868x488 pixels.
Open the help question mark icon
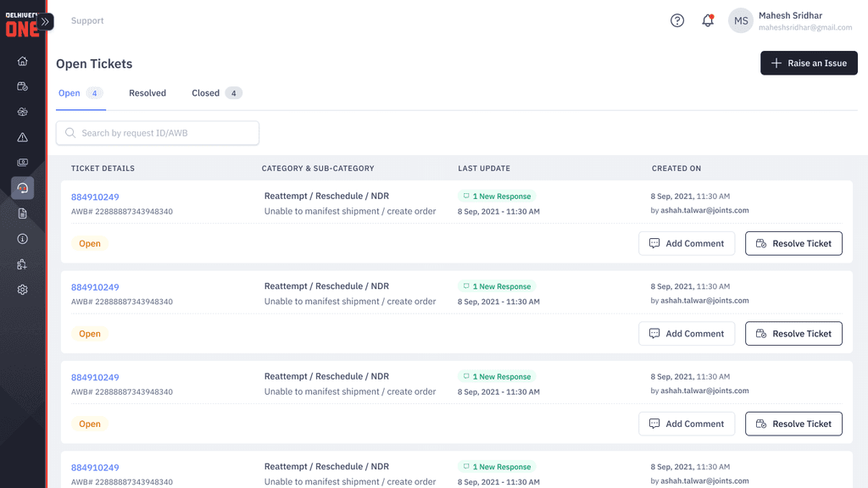pos(677,20)
